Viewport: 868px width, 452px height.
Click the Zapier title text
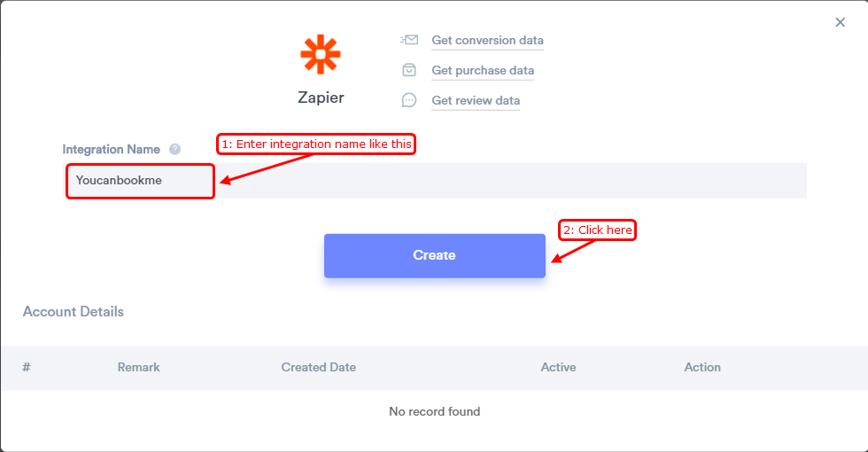tap(321, 97)
